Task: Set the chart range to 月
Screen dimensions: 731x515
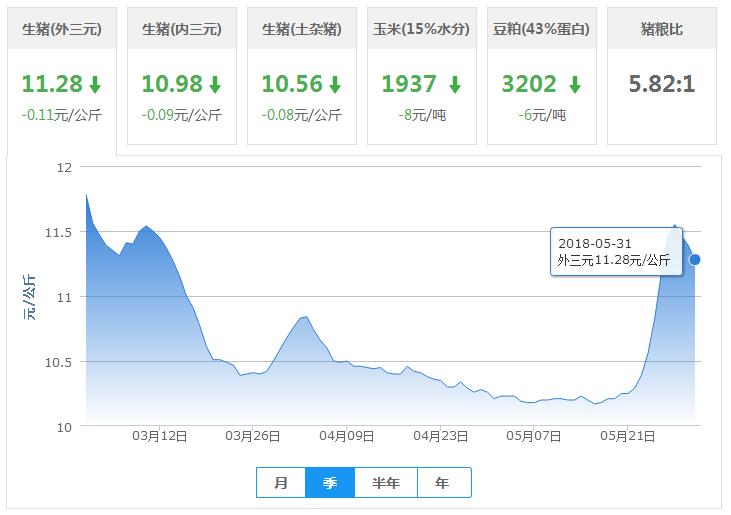Action: pos(281,483)
